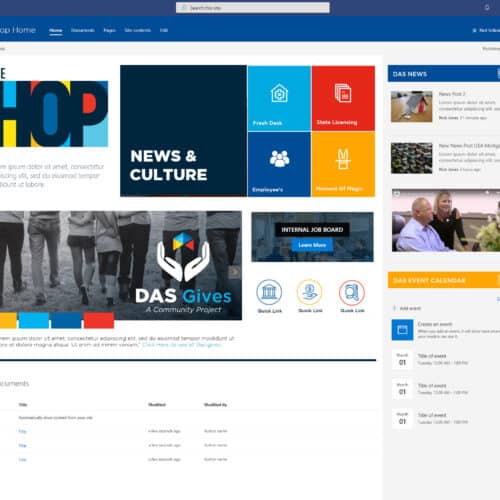Open the State Licensing documents icon tile

343,98
